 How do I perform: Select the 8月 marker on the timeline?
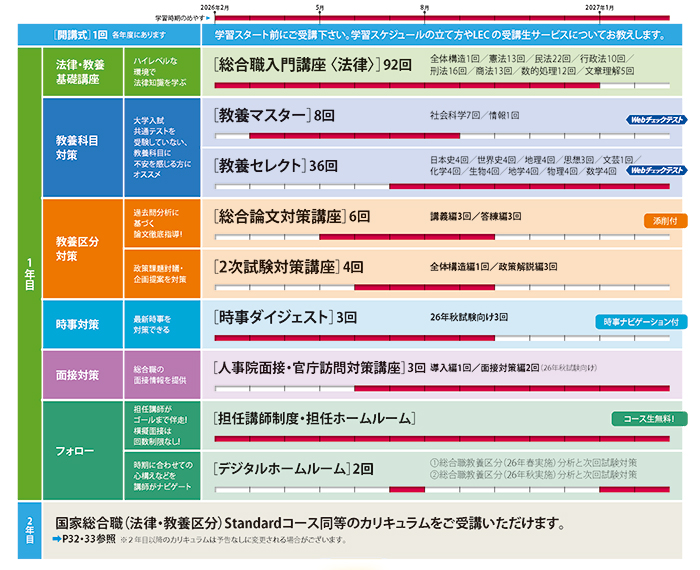425,7
